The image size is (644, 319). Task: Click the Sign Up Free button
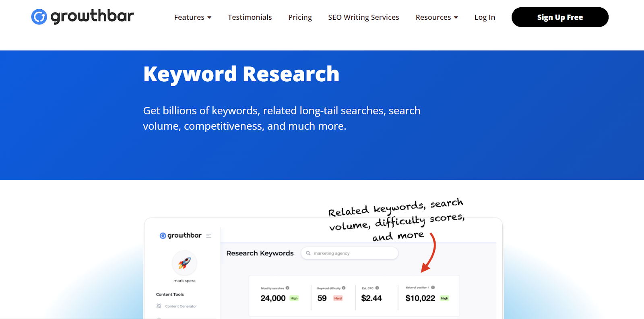pos(560,17)
